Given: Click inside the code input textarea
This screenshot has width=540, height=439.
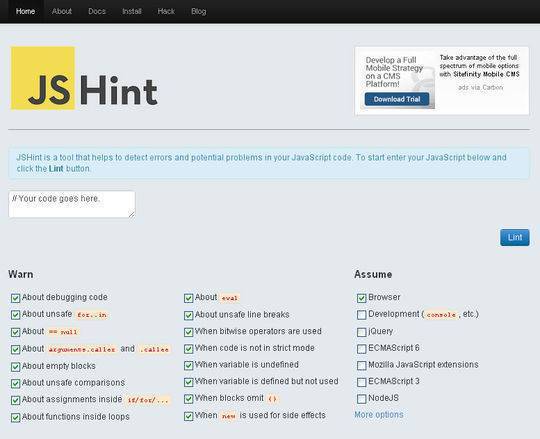Looking at the screenshot, I should click(x=72, y=204).
